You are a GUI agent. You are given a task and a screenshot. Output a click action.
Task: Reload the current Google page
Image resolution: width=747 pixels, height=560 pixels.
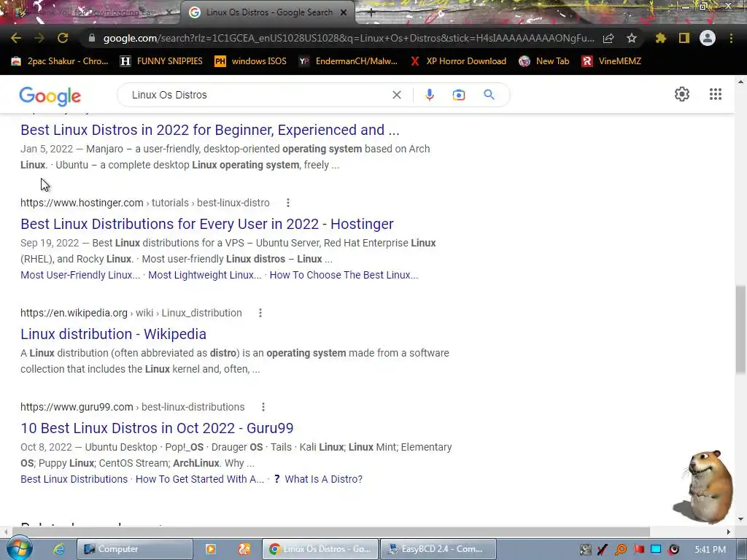tap(63, 38)
